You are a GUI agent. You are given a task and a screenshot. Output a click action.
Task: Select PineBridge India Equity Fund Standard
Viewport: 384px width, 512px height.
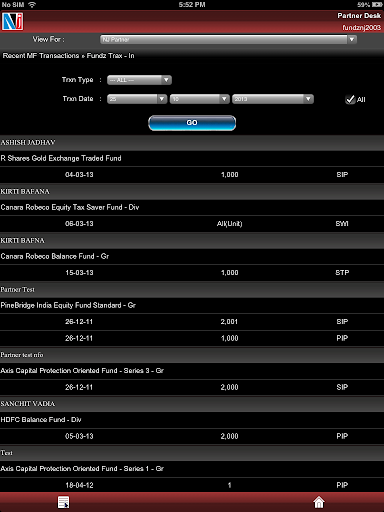192,306
